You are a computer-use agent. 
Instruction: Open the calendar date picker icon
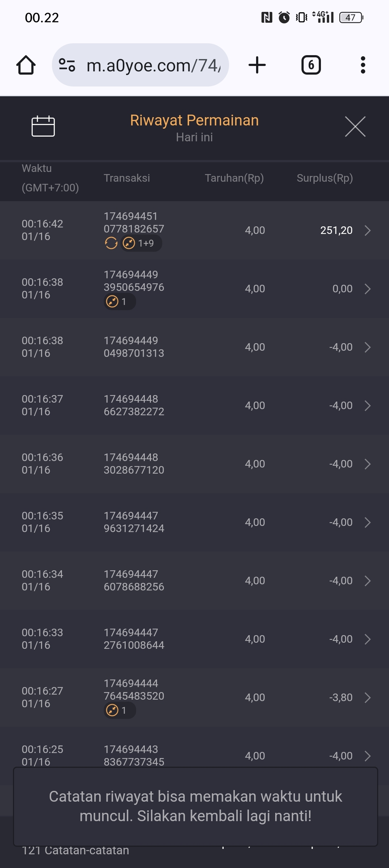coord(43,126)
